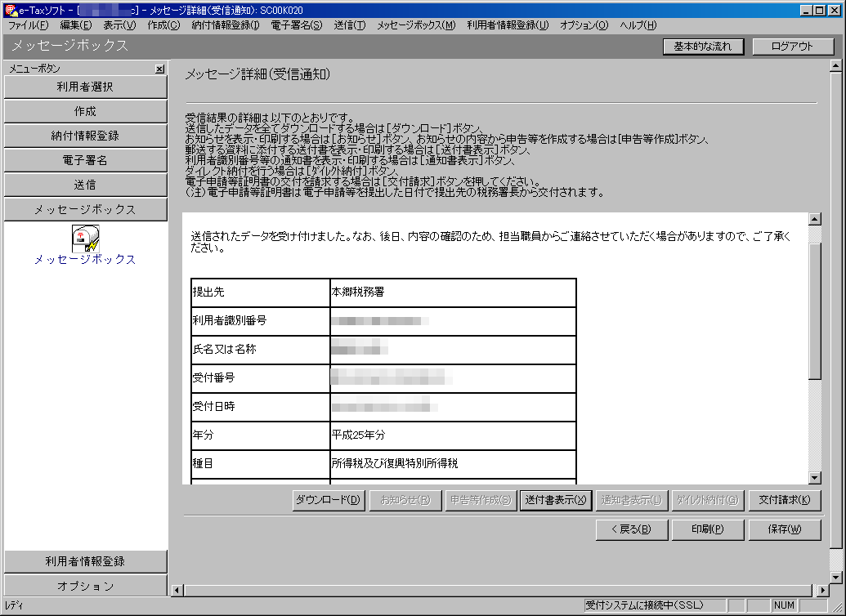
Task: Save the message with 保存(W)
Action: click(x=784, y=529)
